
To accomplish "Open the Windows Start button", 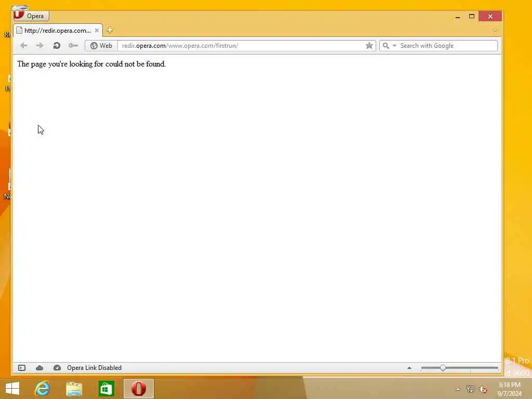I will point(12,389).
